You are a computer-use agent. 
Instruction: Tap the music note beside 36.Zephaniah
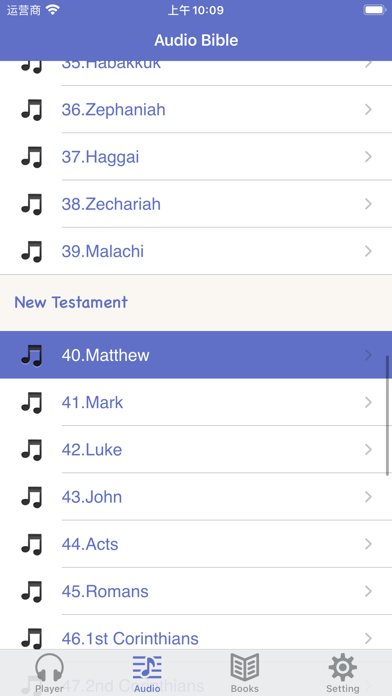32,110
